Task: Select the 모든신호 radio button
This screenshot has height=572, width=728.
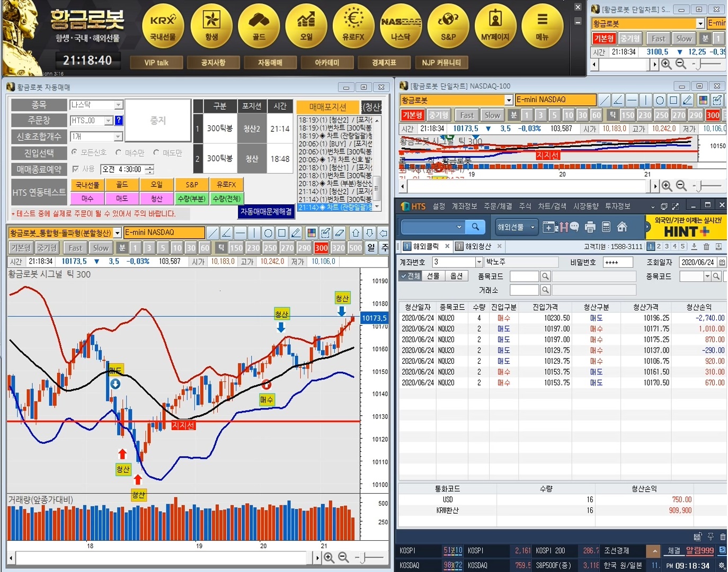Action: [75, 153]
